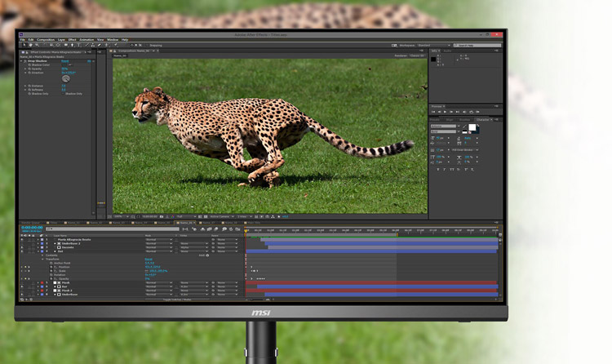
Task: Open the Composition menu
Action: pos(46,39)
